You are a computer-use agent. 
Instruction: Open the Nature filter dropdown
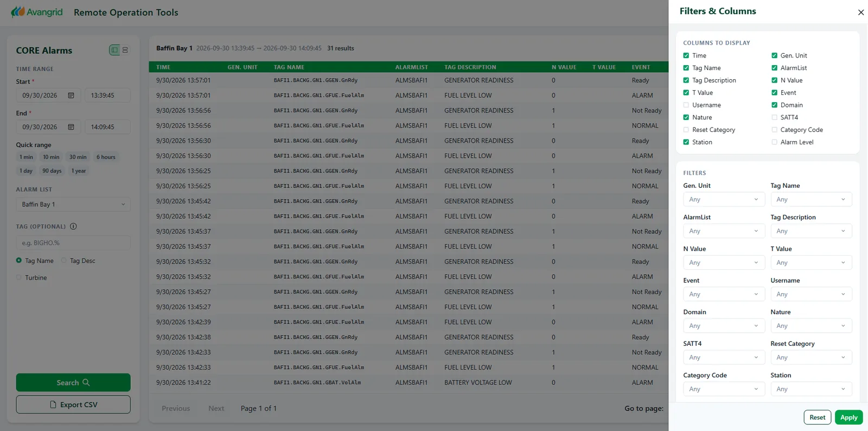(x=811, y=326)
